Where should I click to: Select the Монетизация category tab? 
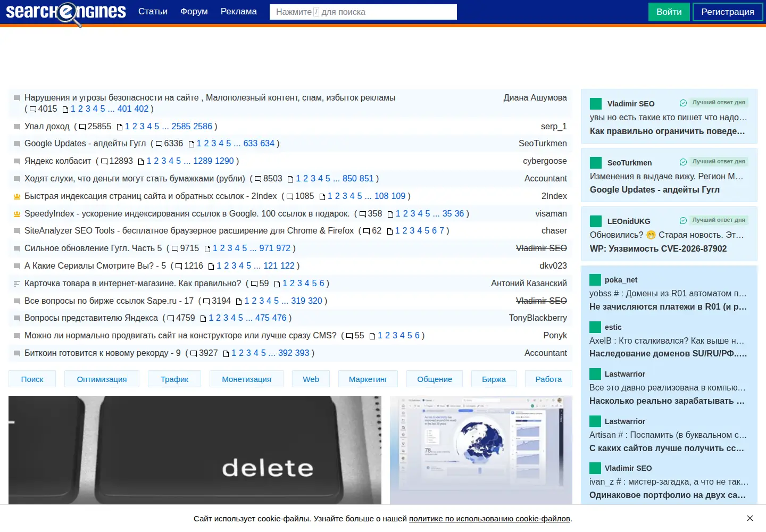[x=246, y=379]
